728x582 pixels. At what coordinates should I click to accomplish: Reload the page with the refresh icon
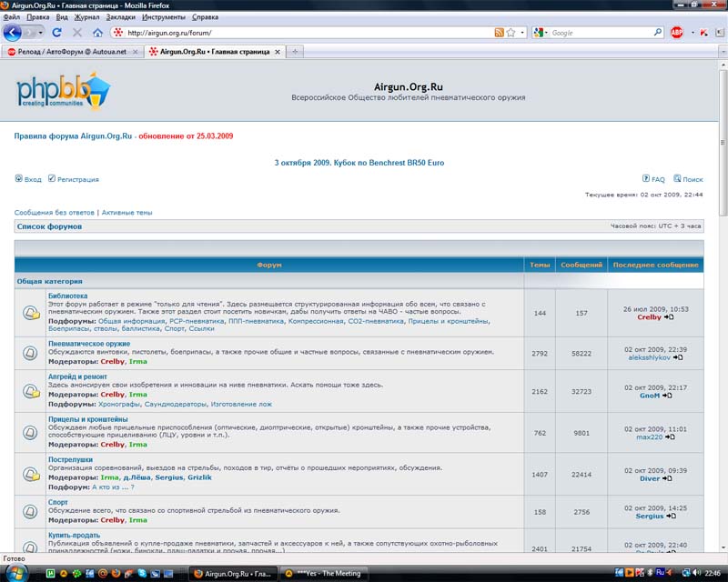point(56,33)
